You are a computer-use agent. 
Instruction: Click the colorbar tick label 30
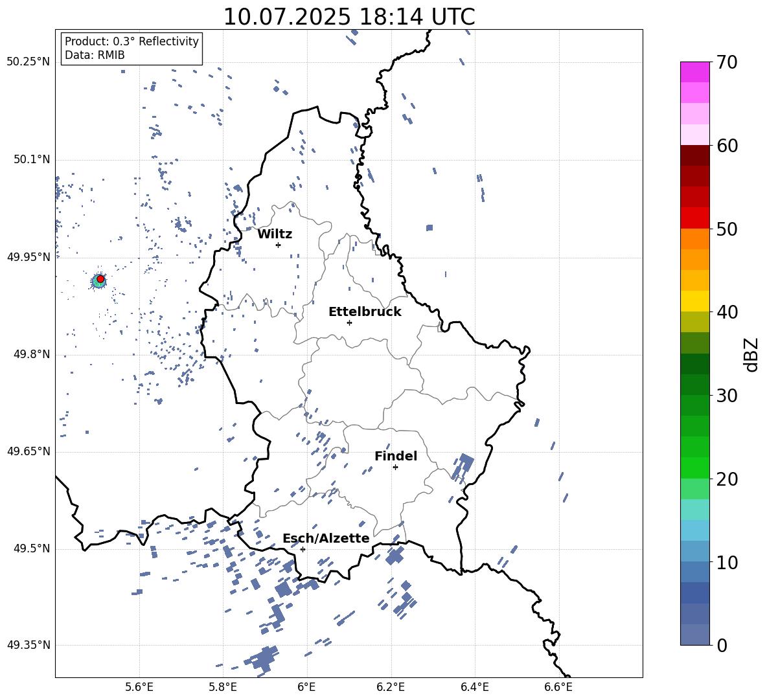click(x=727, y=396)
